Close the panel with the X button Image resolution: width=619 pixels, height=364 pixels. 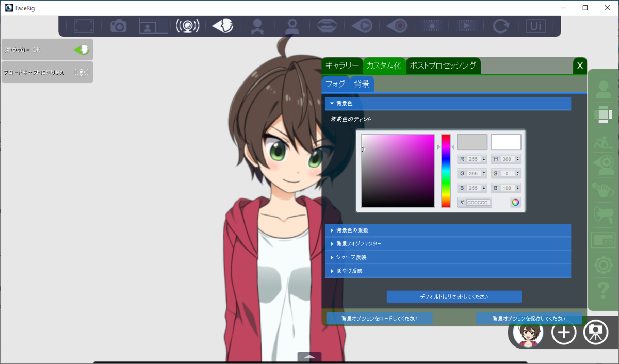click(x=580, y=65)
